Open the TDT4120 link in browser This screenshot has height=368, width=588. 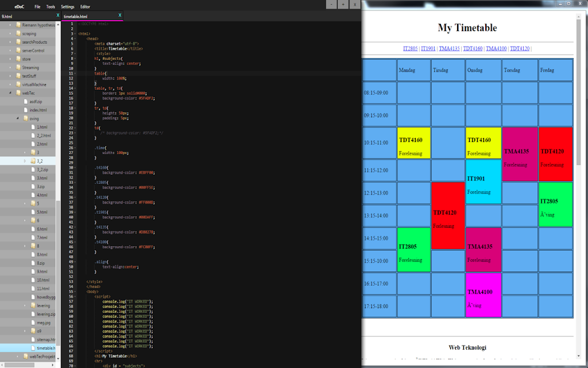pyautogui.click(x=520, y=48)
